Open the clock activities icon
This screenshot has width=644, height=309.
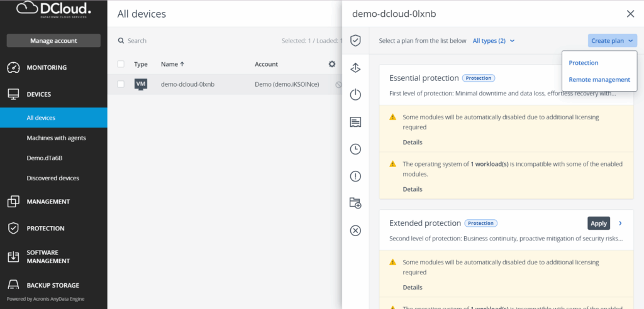coord(355,149)
